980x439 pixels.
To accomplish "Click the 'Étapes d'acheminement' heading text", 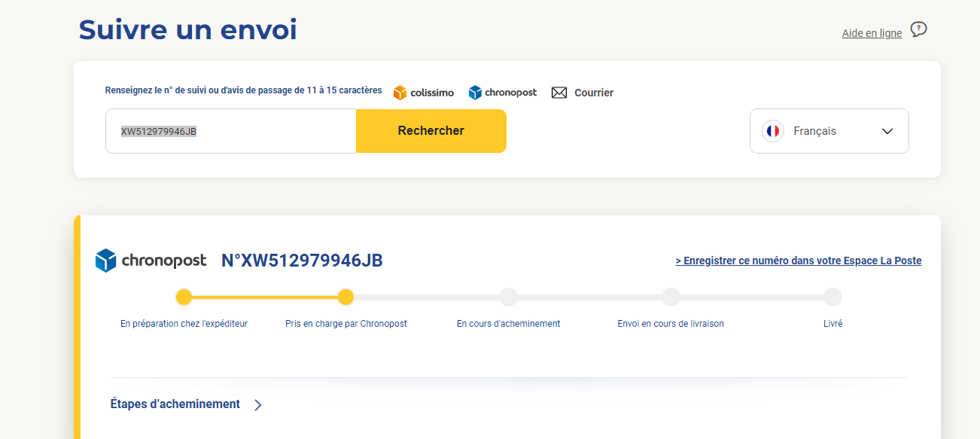I will pyautogui.click(x=175, y=404).
